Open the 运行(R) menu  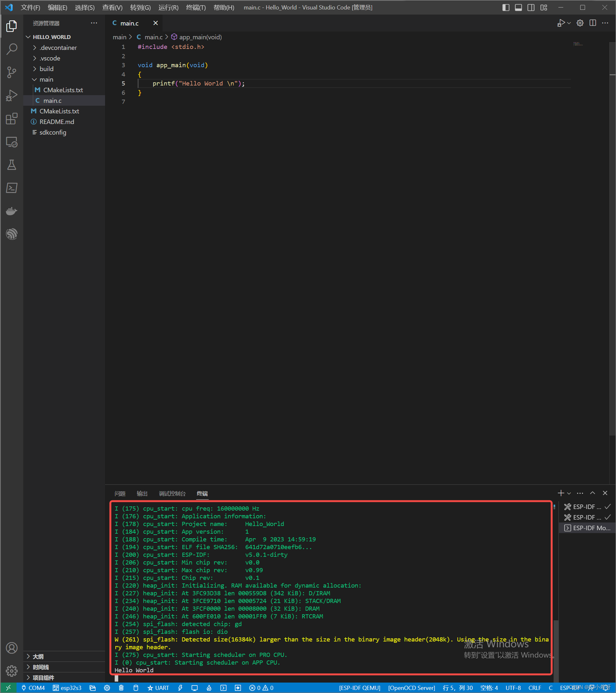point(168,7)
